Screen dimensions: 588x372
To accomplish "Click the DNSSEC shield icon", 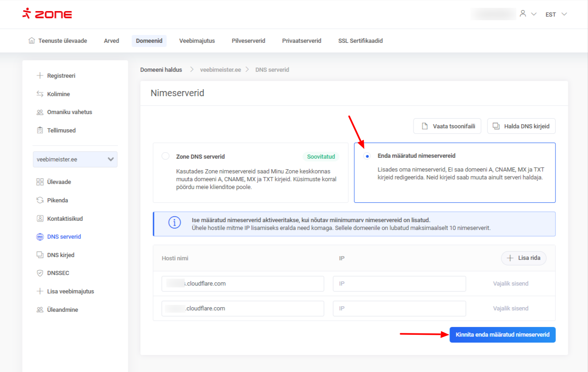I will 40,273.
